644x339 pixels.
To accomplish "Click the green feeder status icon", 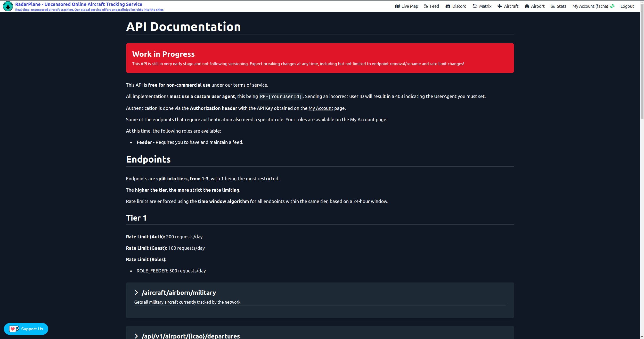I will tap(613, 6).
